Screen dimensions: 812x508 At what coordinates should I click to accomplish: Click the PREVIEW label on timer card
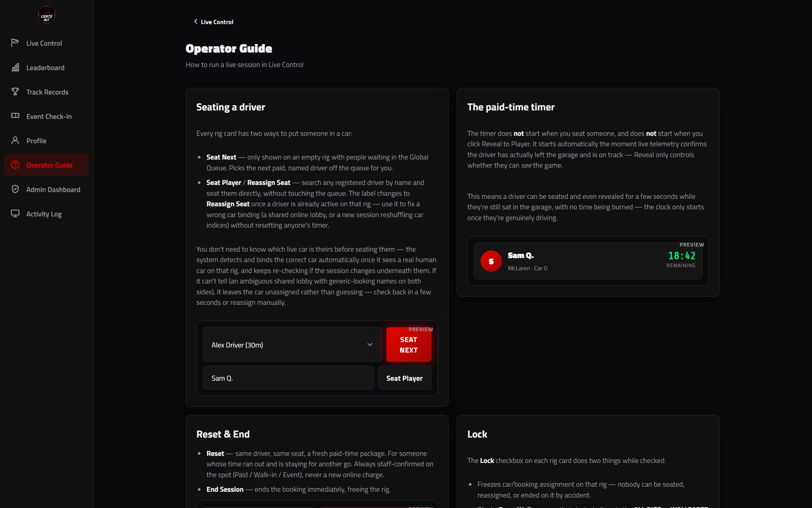692,245
